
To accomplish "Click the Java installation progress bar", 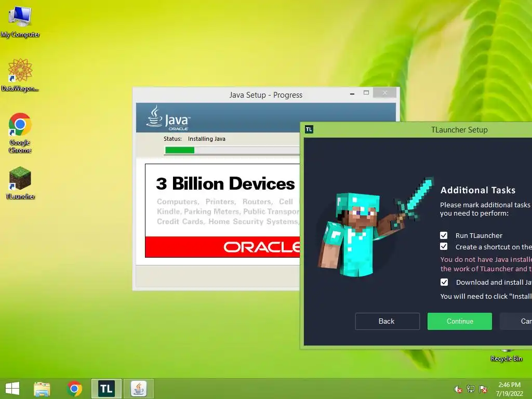I will point(232,150).
